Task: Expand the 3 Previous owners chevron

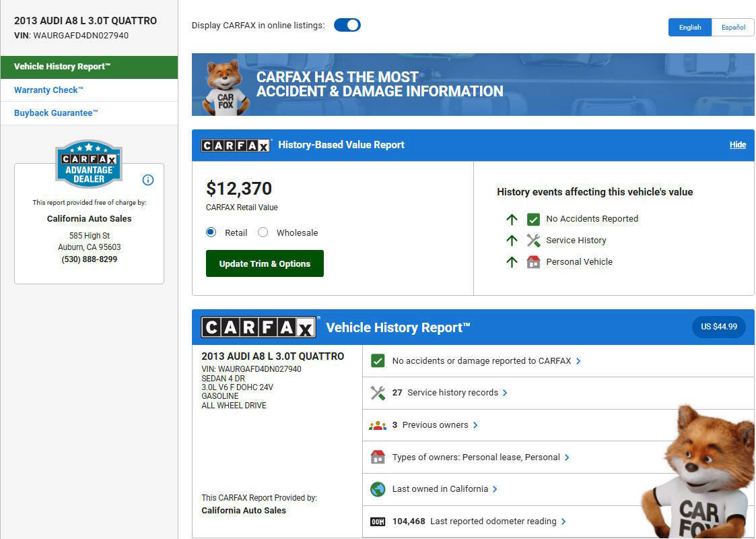Action: (475, 425)
